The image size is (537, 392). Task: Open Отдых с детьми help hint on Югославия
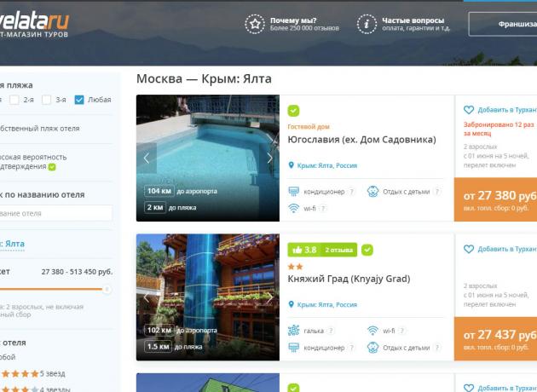437,192
